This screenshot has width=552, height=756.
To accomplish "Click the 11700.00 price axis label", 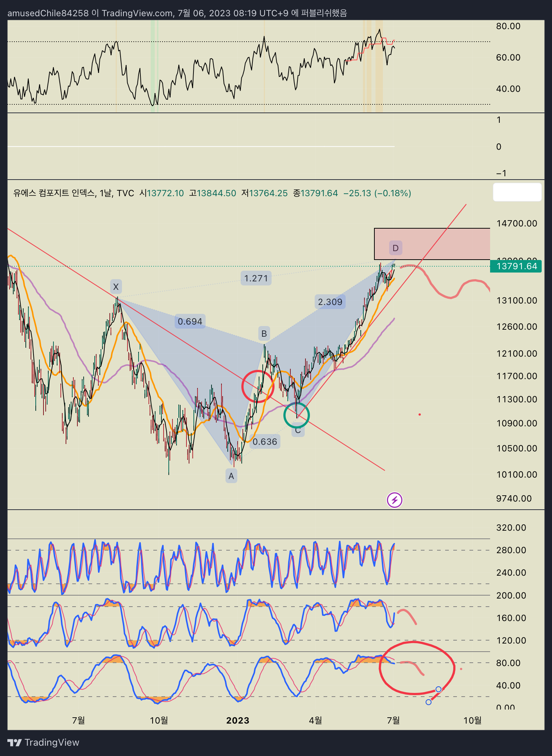I will pyautogui.click(x=517, y=376).
